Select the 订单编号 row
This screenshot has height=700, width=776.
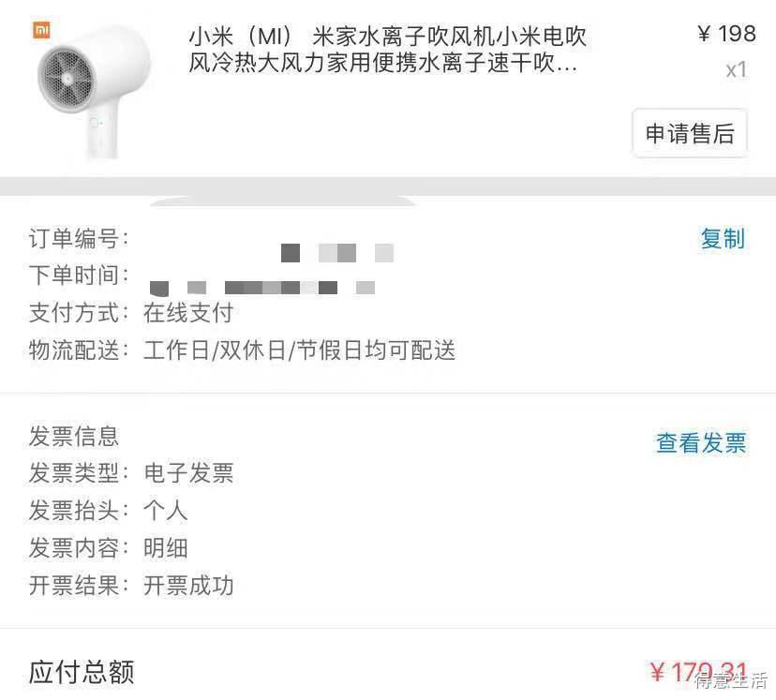click(388, 238)
